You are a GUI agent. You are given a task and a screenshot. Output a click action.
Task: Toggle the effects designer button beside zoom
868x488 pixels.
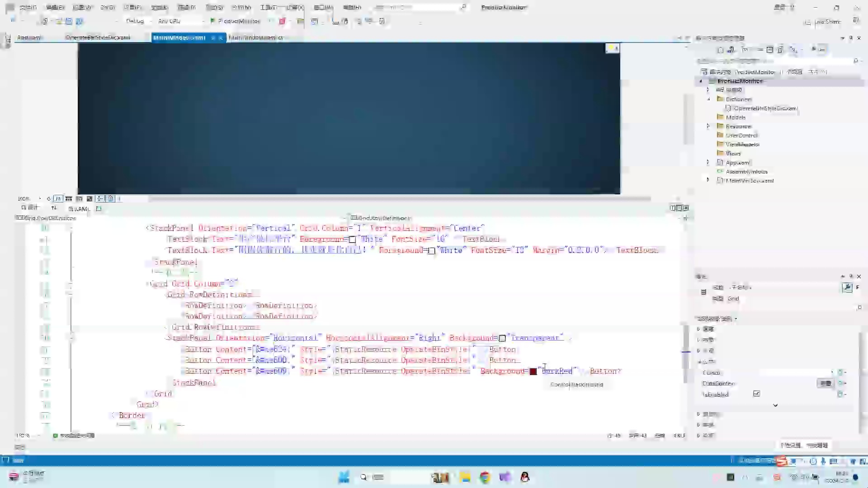[58, 199]
